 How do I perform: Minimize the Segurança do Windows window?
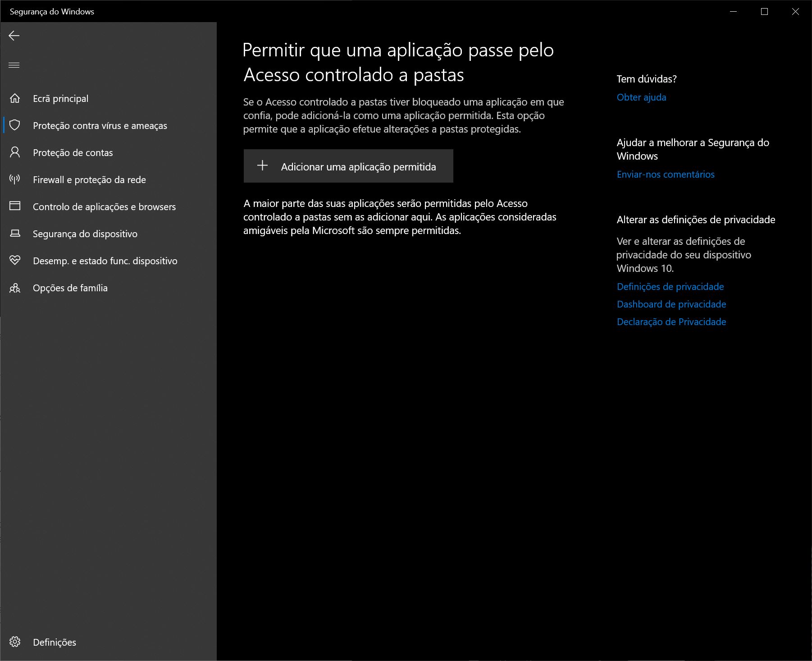(x=733, y=11)
